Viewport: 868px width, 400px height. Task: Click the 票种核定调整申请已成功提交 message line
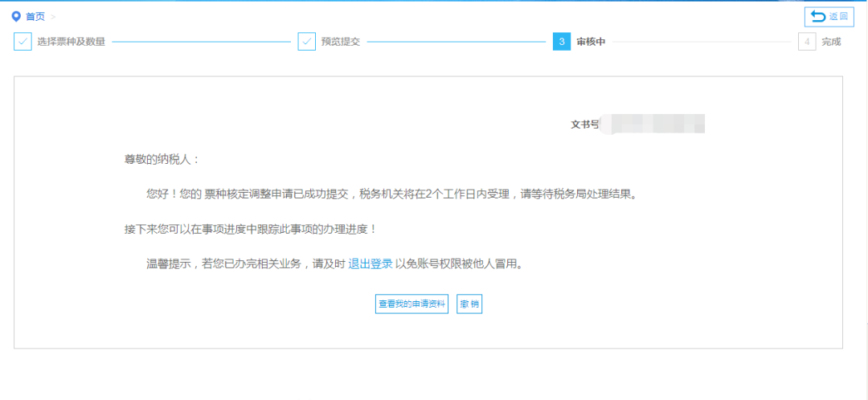(x=391, y=194)
